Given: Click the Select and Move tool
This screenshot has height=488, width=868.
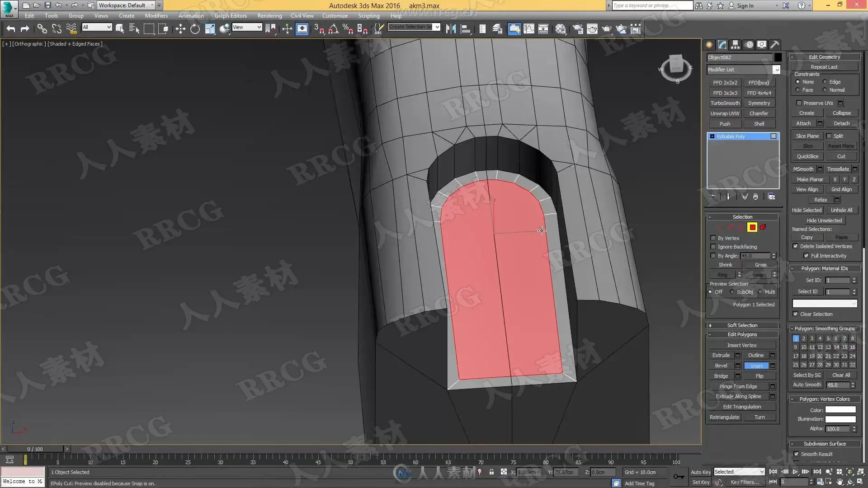Looking at the screenshot, I should 180,29.
